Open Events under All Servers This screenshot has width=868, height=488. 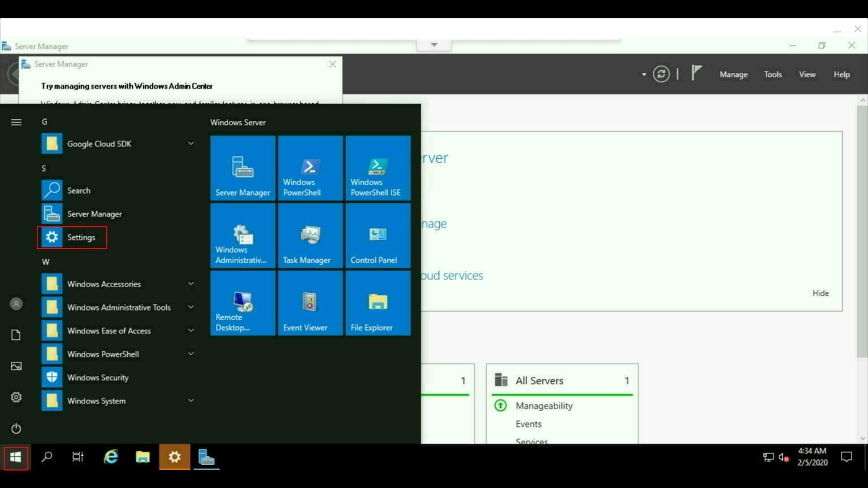tap(528, 424)
